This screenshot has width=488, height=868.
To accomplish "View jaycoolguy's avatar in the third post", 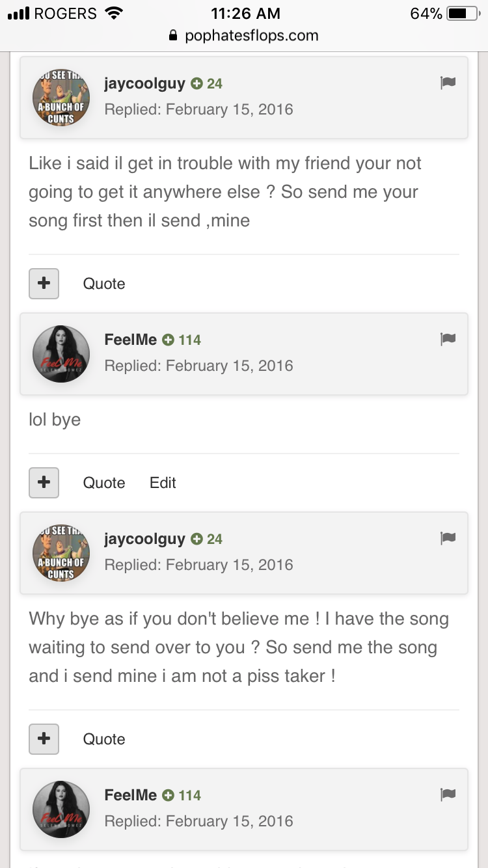I will click(x=61, y=553).
